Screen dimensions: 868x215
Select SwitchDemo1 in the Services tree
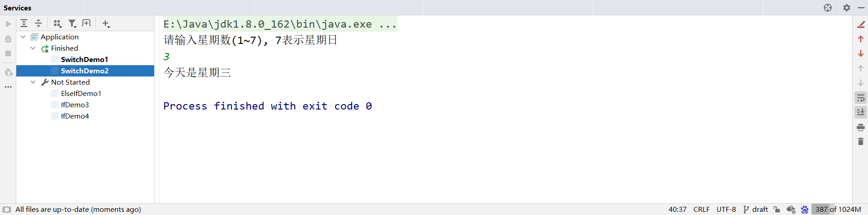click(x=85, y=59)
